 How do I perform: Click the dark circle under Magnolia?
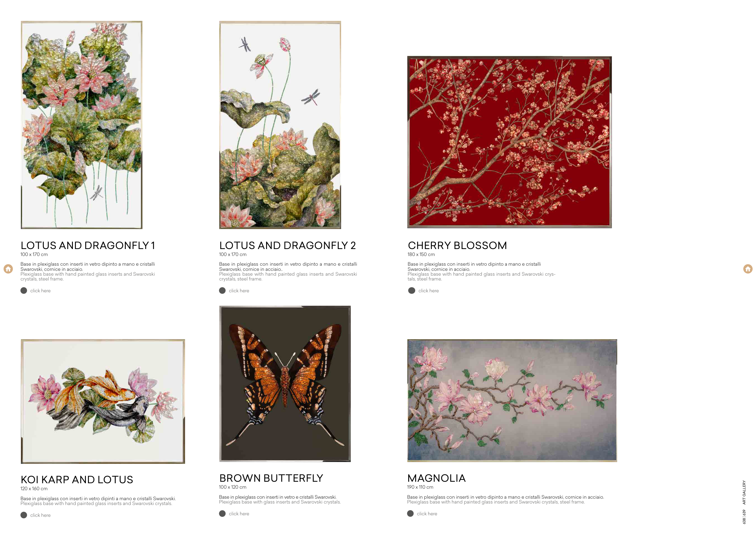click(x=410, y=513)
